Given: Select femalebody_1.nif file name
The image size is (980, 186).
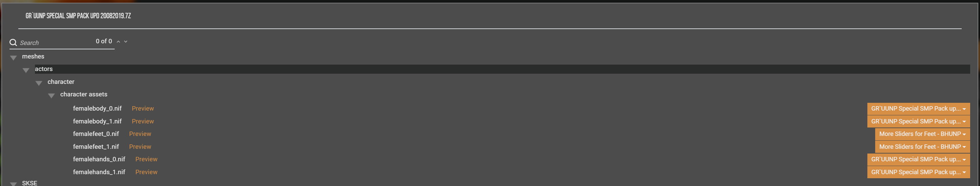Looking at the screenshot, I should pyautogui.click(x=97, y=121).
